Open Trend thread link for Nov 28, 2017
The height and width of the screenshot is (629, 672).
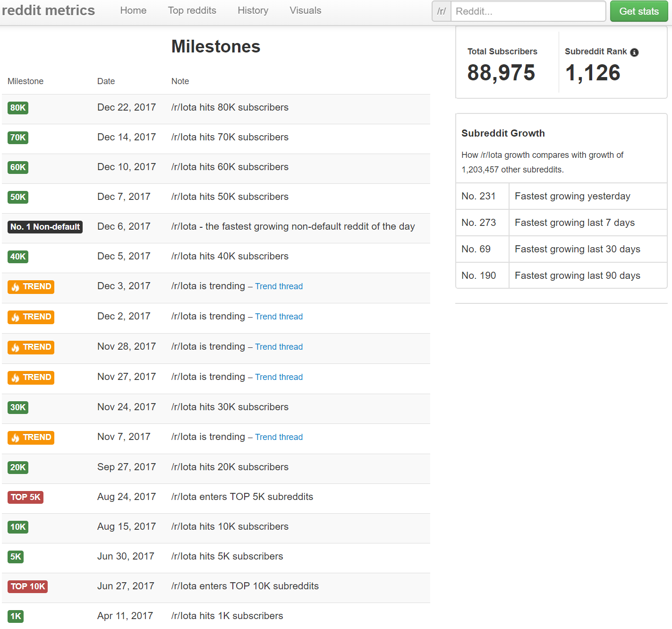tap(279, 347)
